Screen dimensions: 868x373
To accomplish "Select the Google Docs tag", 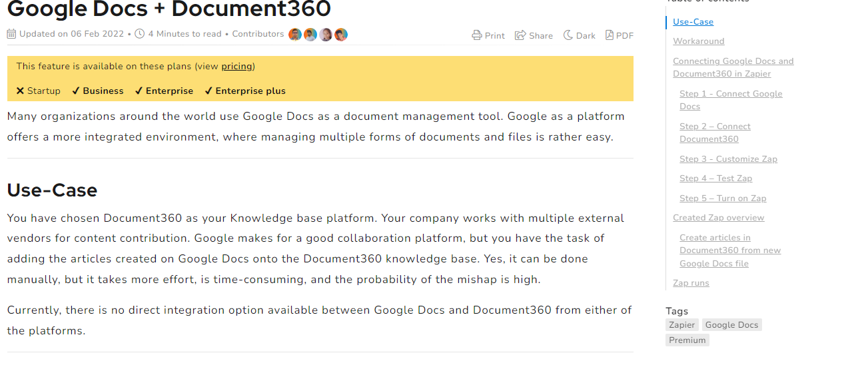I will [731, 325].
